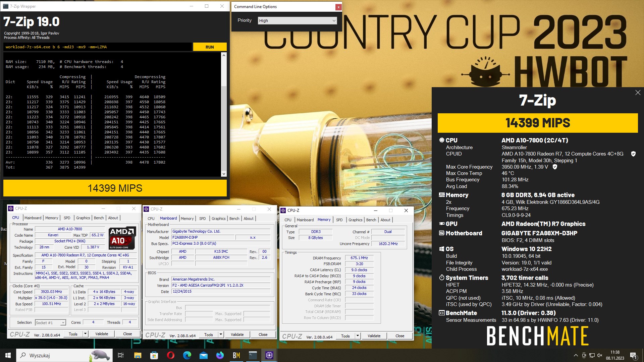
Task: Open File Explorer from the taskbar
Action: point(138,355)
